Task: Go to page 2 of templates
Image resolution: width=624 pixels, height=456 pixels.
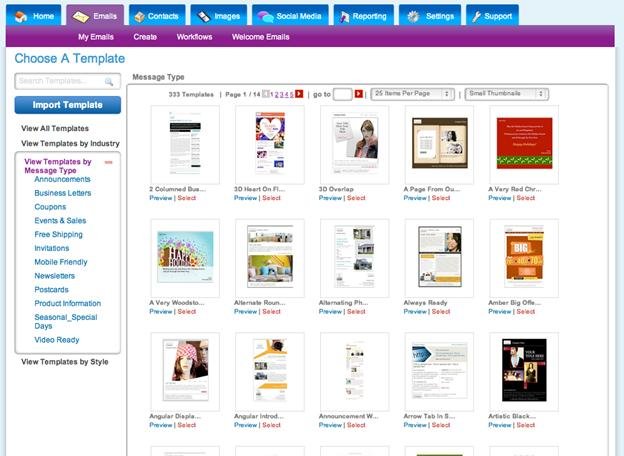Action: [277, 95]
